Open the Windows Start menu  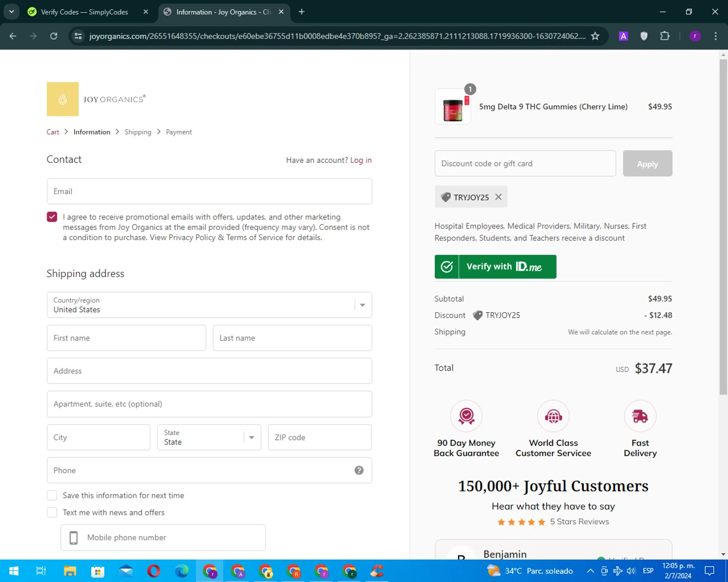(x=14, y=571)
